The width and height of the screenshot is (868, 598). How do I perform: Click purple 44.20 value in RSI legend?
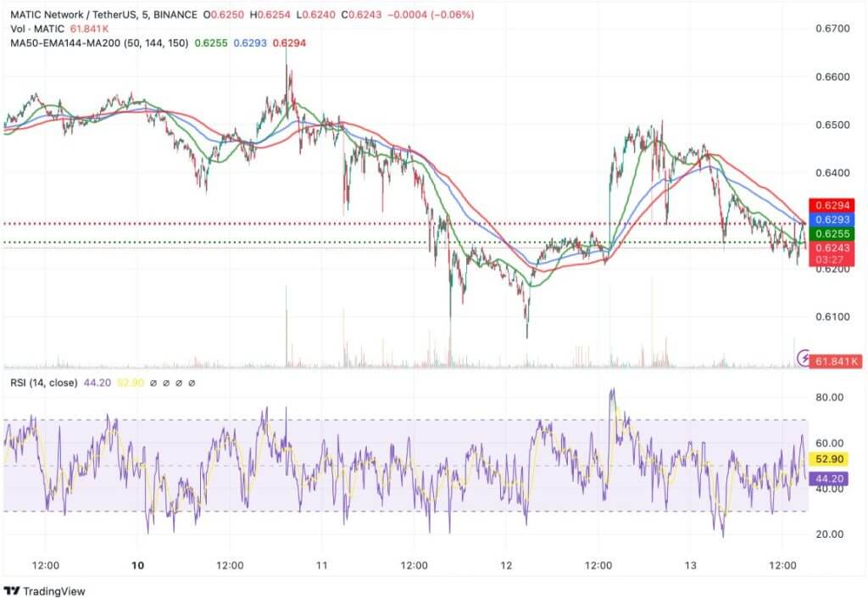pos(97,383)
